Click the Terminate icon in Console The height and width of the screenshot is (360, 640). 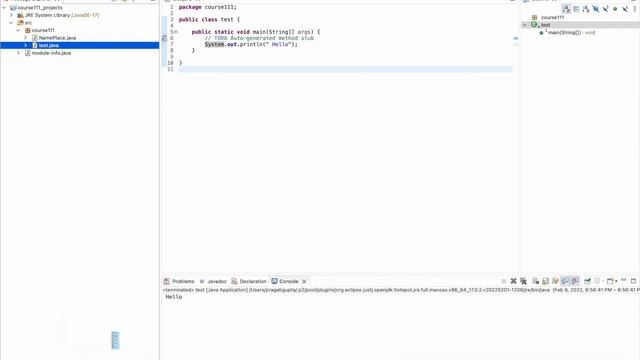click(504, 281)
